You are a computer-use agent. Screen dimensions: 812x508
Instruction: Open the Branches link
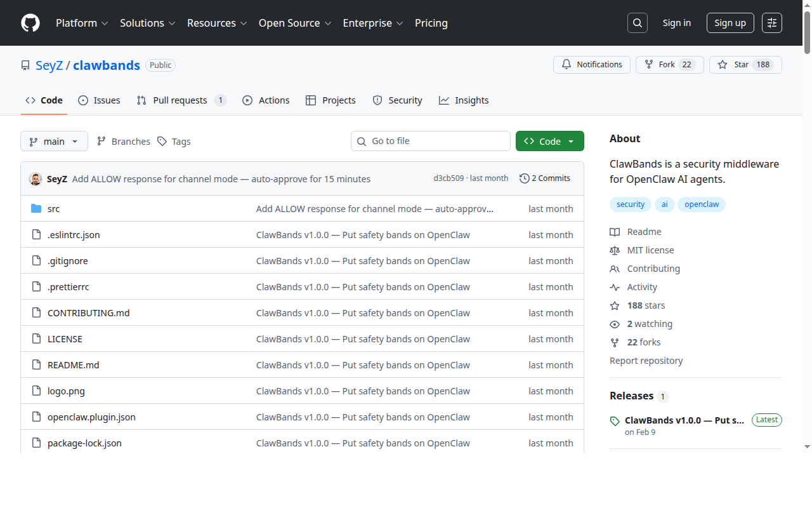click(x=124, y=141)
